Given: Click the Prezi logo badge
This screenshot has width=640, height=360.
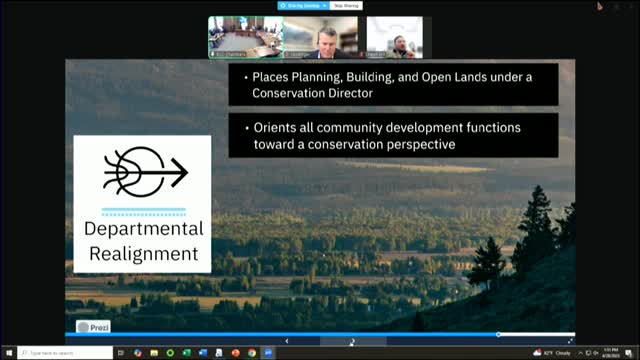Looking at the screenshot, I should [93, 327].
